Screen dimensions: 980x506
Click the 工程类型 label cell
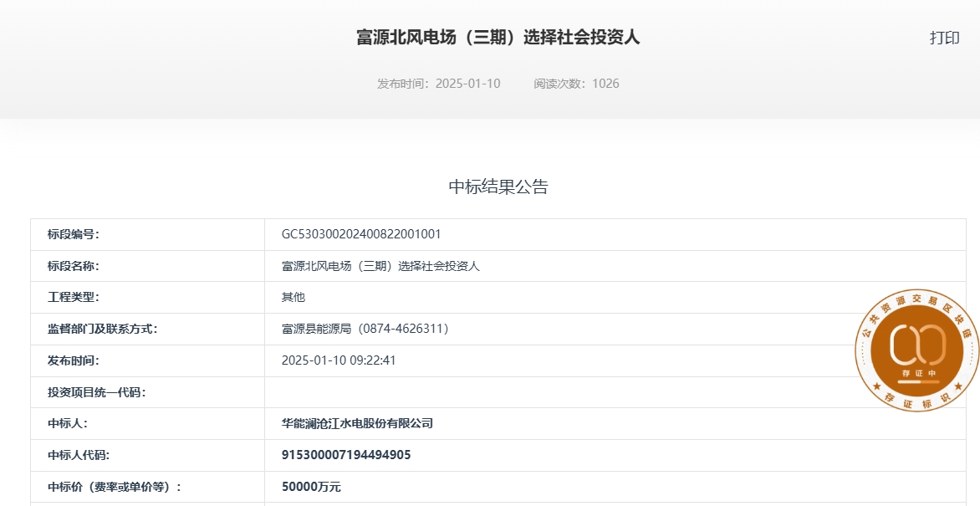click(x=147, y=297)
